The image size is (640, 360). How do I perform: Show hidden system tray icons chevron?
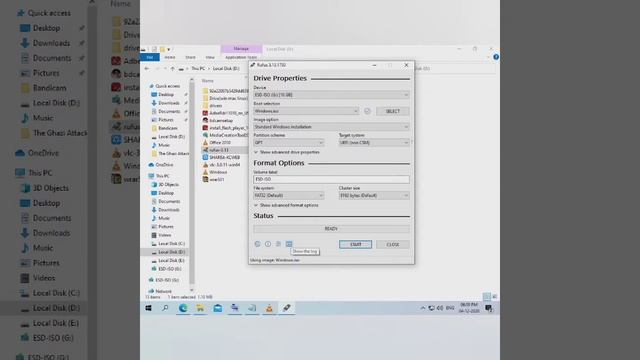pyautogui.click(x=422, y=308)
